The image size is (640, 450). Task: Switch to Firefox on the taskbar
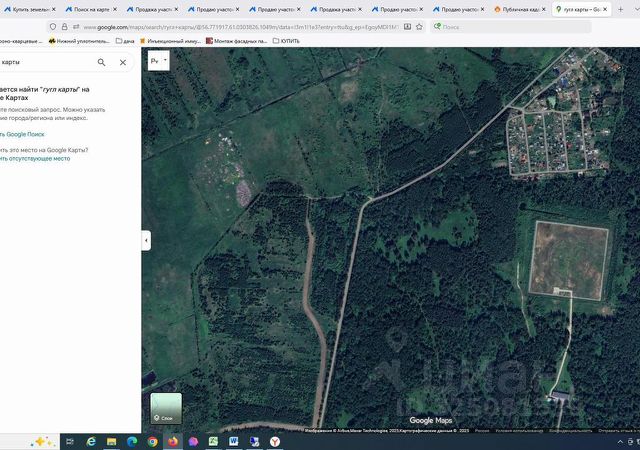tap(173, 441)
